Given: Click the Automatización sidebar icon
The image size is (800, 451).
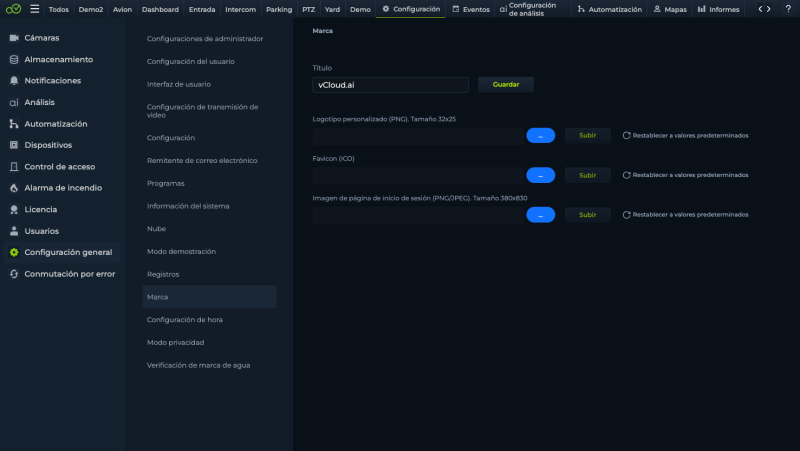Looking at the screenshot, I should (14, 124).
